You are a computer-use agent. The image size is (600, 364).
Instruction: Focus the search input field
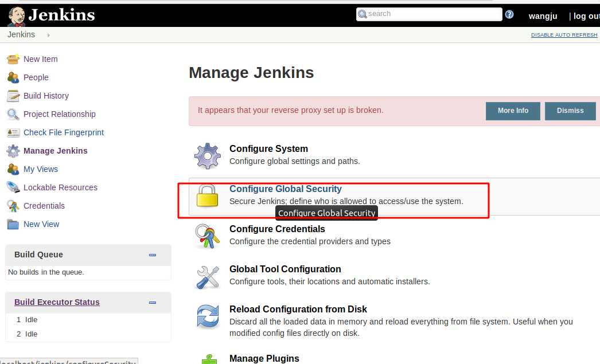(429, 14)
